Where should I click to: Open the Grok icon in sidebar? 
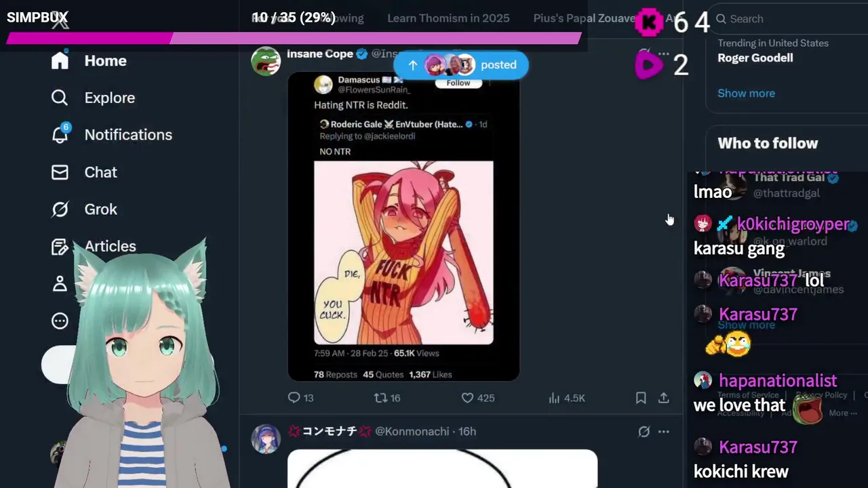(60, 209)
